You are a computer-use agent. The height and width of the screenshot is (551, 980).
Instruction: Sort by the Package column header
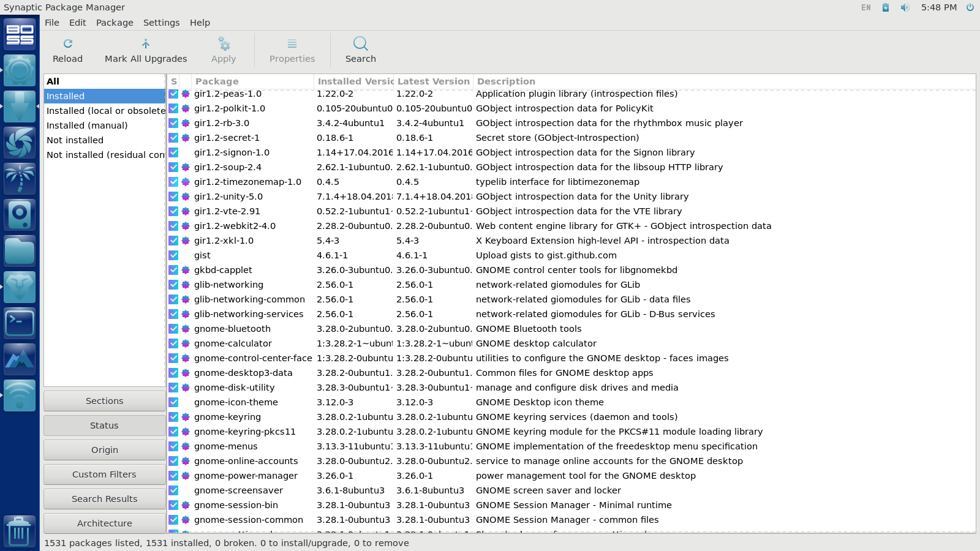(252, 81)
